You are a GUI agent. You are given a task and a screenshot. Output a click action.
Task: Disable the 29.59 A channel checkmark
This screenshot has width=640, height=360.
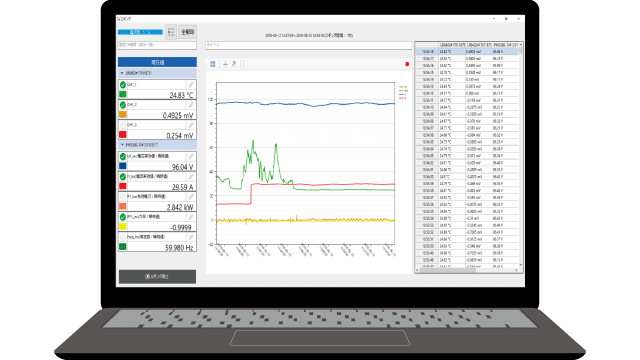coord(123,177)
